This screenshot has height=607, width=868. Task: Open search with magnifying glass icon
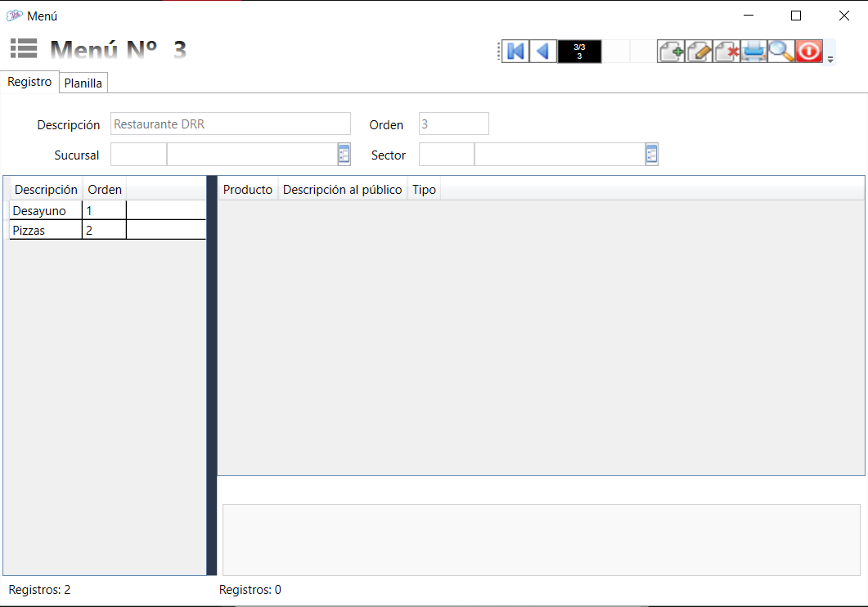pyautogui.click(x=781, y=52)
